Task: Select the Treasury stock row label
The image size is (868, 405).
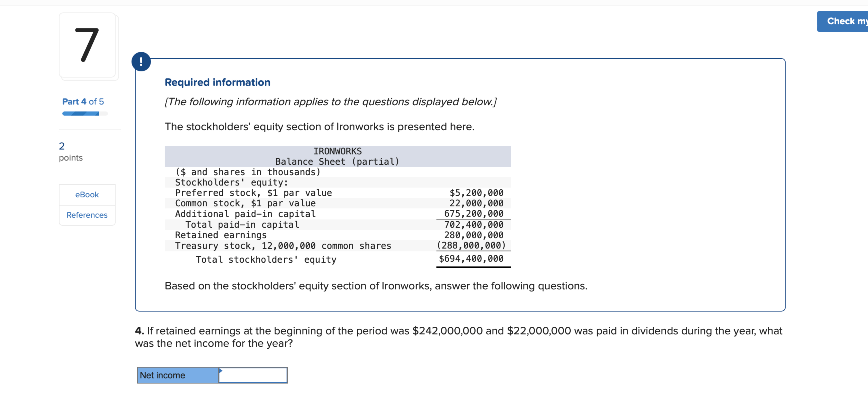Action: click(283, 246)
